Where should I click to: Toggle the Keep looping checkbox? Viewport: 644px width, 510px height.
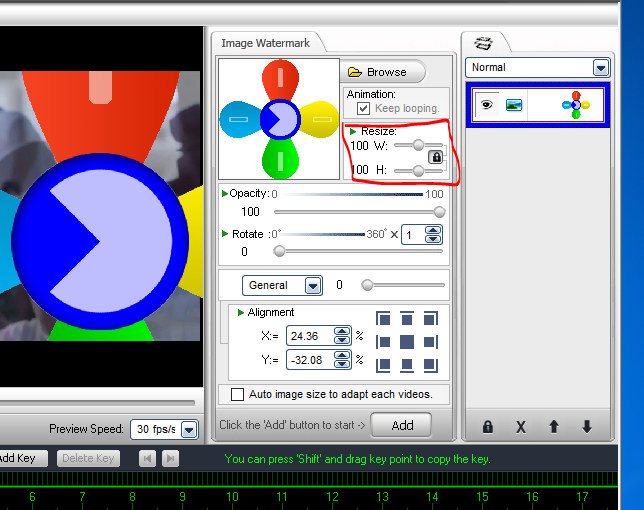click(363, 108)
